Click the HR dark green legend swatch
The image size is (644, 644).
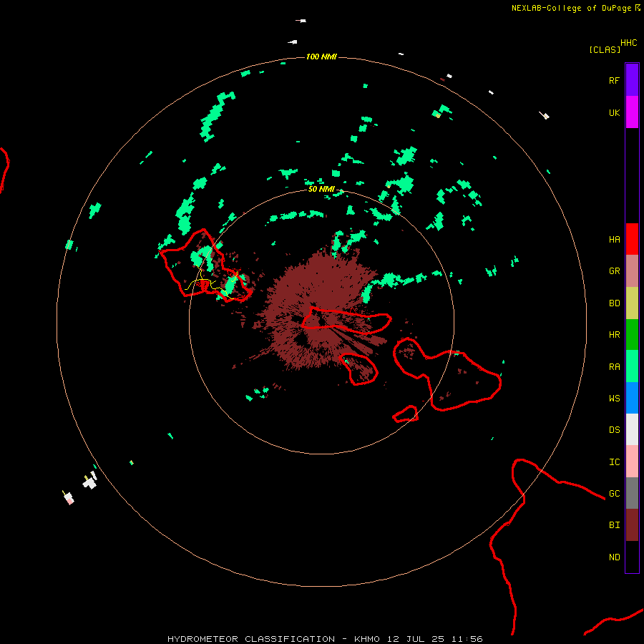[x=632, y=334]
